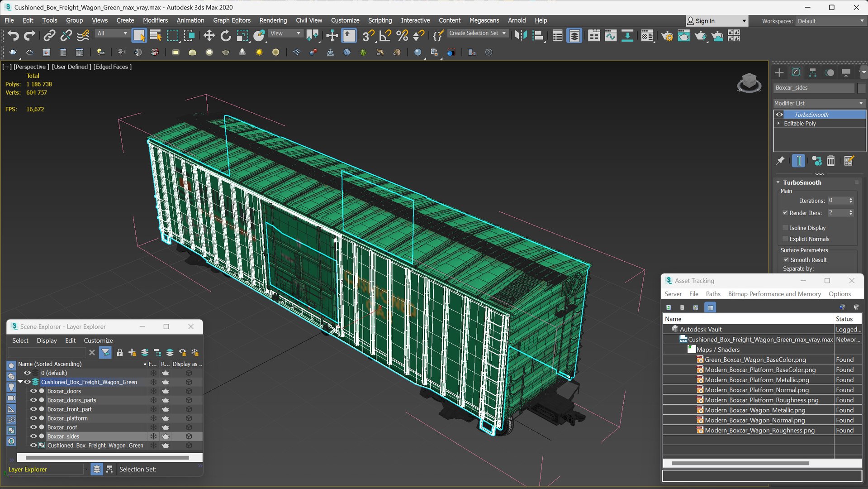Open the Rendering menu
This screenshot has height=489, width=868.
click(x=273, y=20)
